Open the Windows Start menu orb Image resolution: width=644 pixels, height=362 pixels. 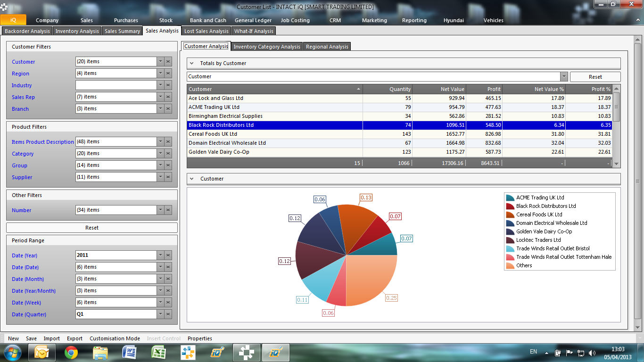pos(12,352)
